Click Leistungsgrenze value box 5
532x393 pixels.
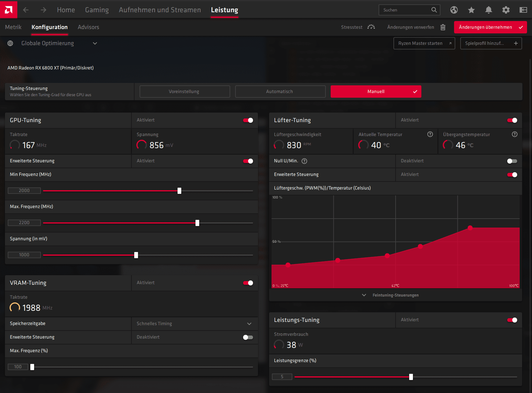282,377
